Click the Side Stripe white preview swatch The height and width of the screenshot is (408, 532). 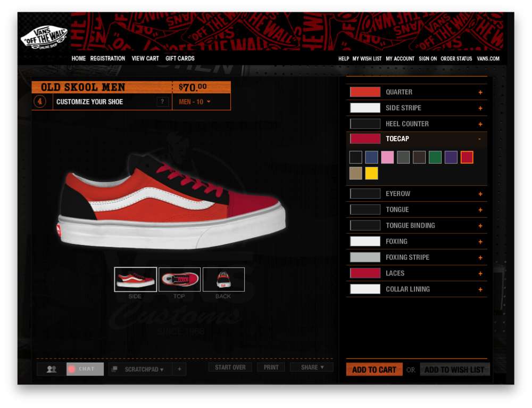(x=365, y=108)
